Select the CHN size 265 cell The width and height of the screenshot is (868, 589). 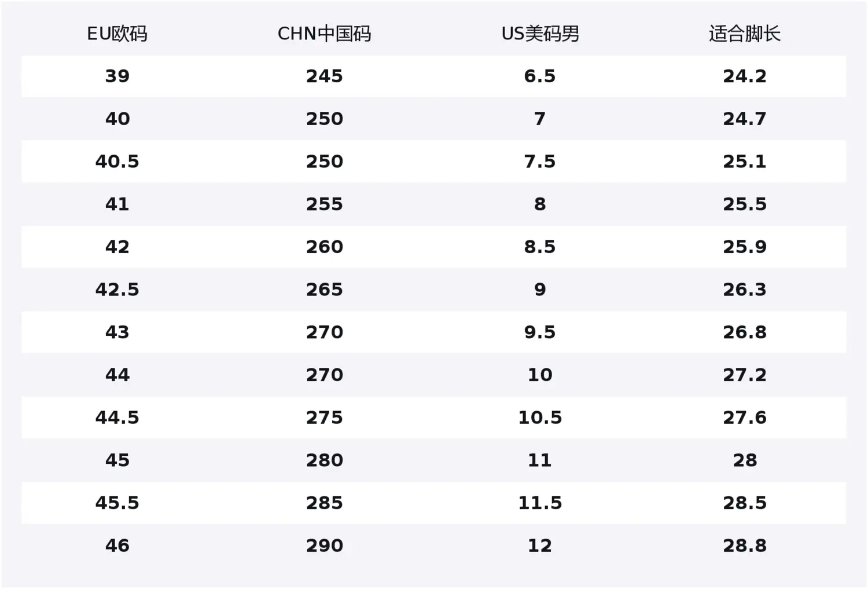pos(324,290)
